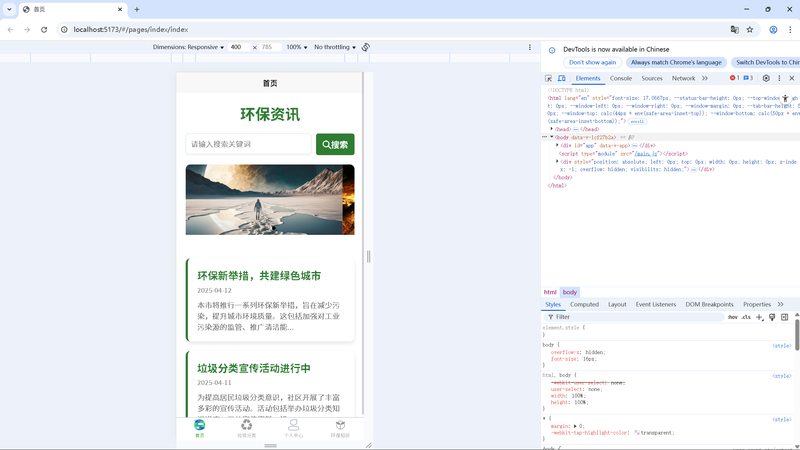Show more Styles sidebar tabs chevron
The width and height of the screenshot is (800, 450).
pyautogui.click(x=780, y=304)
